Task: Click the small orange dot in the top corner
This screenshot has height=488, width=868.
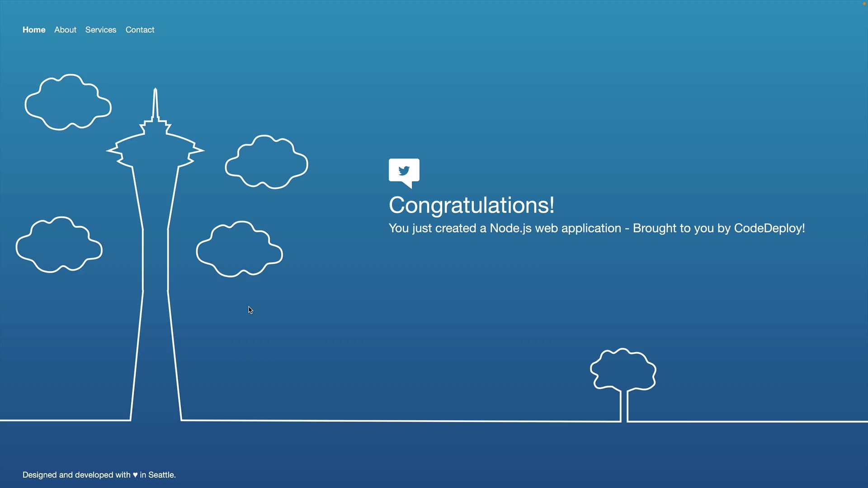Action: (864, 4)
